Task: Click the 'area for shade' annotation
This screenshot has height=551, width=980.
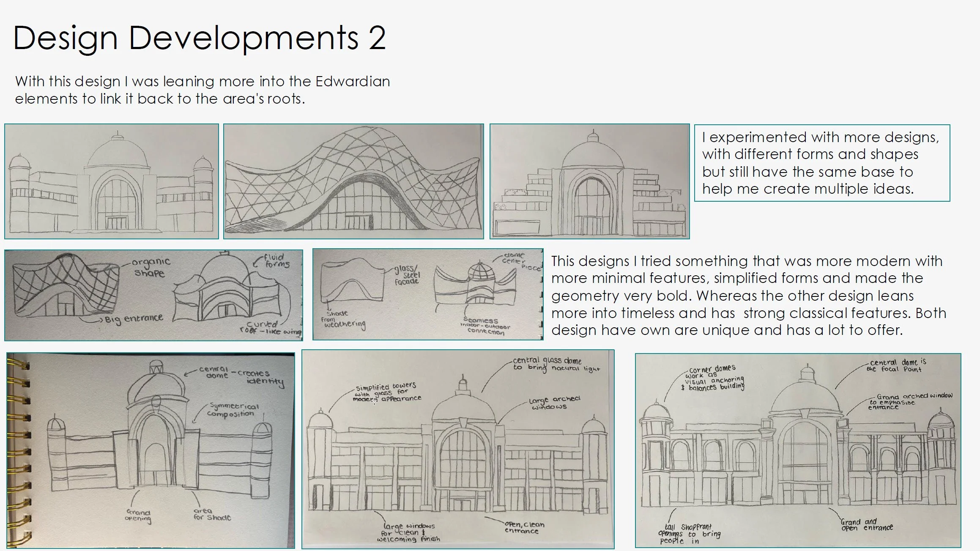Action: [x=212, y=514]
